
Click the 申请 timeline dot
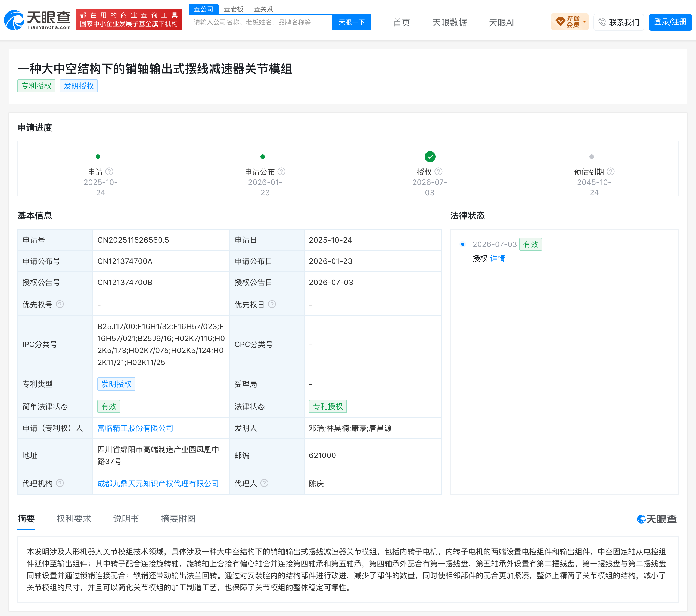click(98, 157)
